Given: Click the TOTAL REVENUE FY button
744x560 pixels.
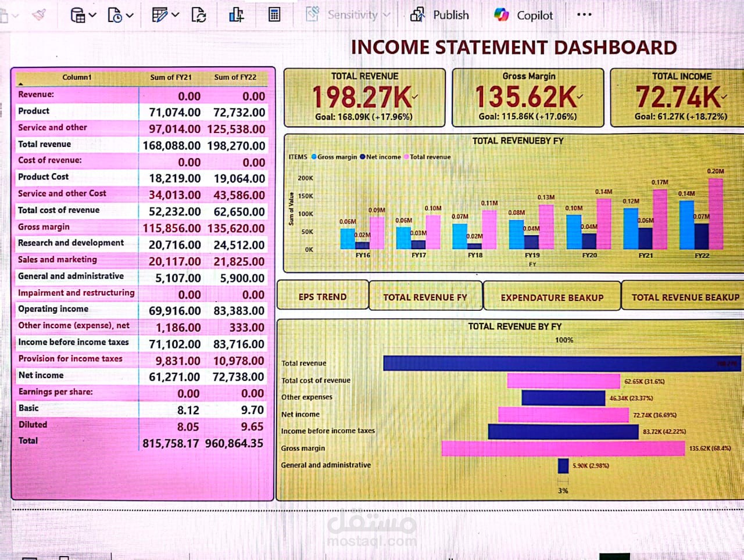Looking at the screenshot, I should click(425, 296).
